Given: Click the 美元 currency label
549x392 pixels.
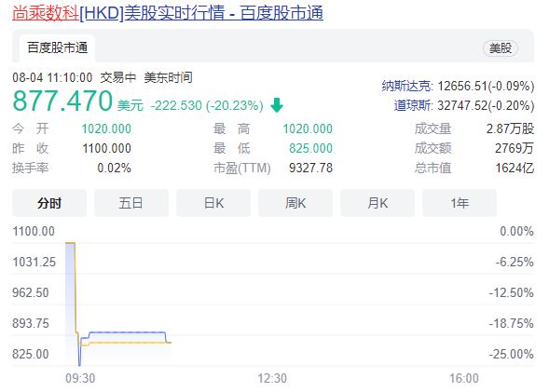Looking at the screenshot, I should click(x=130, y=105).
